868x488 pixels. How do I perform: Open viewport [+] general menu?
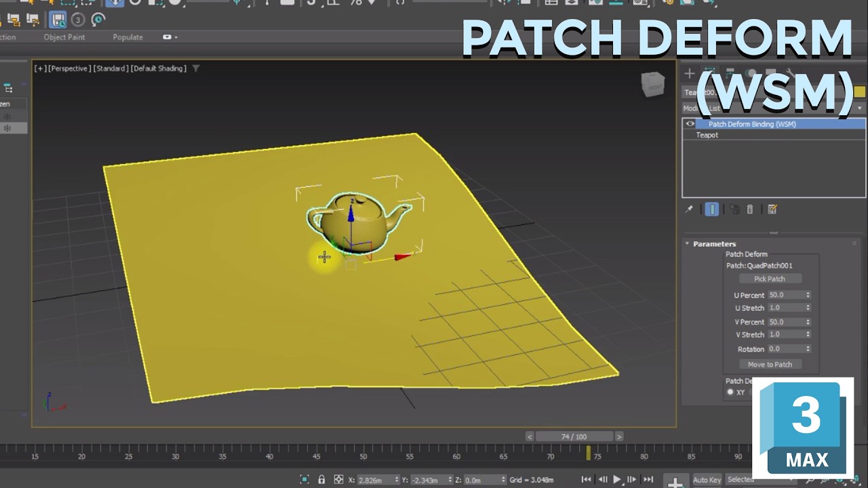(x=40, y=68)
